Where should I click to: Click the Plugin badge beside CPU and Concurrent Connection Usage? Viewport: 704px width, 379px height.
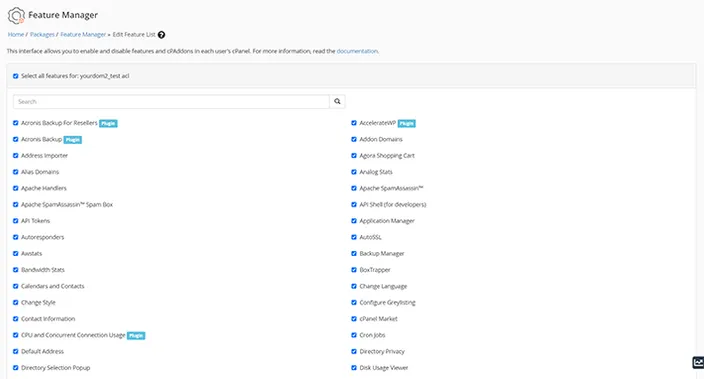click(x=136, y=335)
